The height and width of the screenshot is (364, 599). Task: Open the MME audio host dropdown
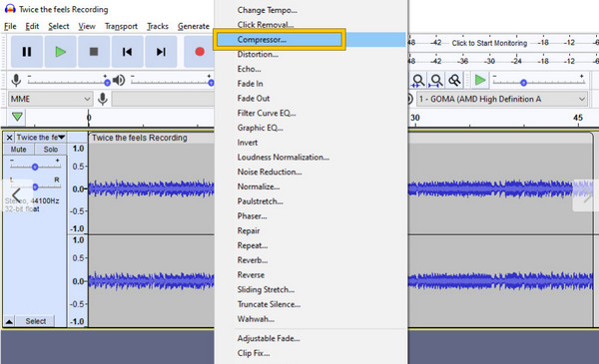click(x=51, y=99)
